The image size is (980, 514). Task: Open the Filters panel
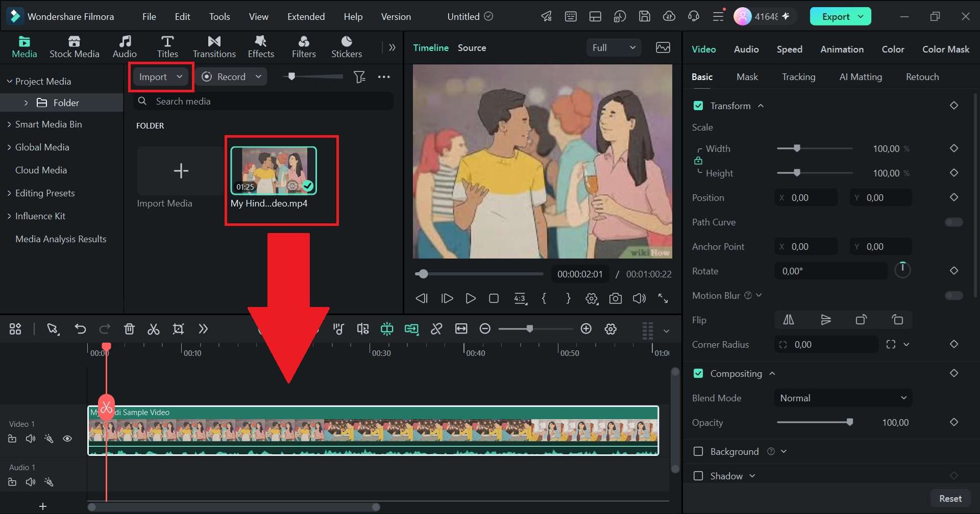point(304,46)
